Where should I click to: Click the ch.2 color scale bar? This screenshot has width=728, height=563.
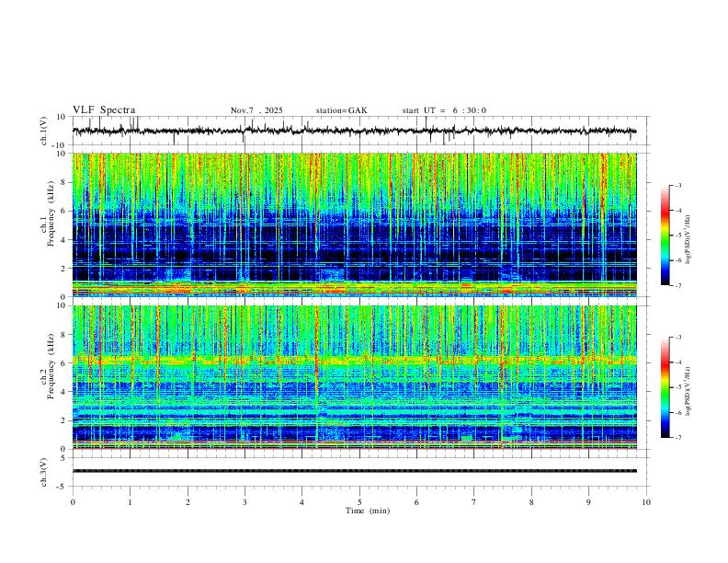(665, 387)
